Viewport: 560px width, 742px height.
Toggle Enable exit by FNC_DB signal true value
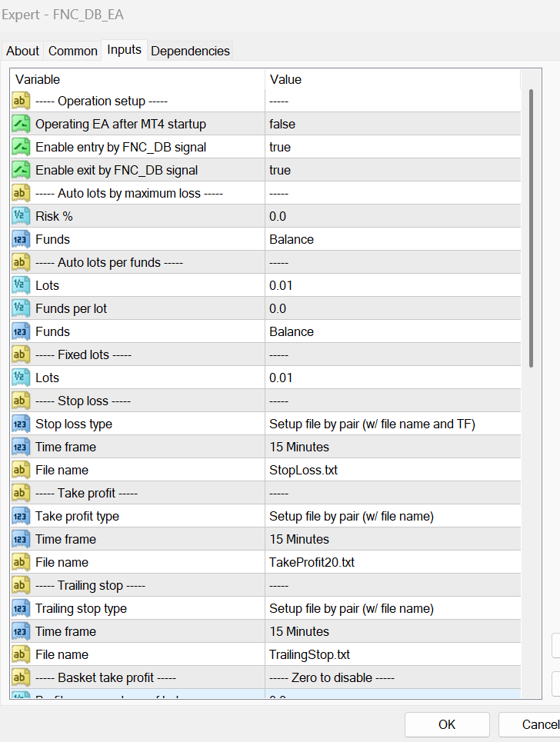[393, 171]
